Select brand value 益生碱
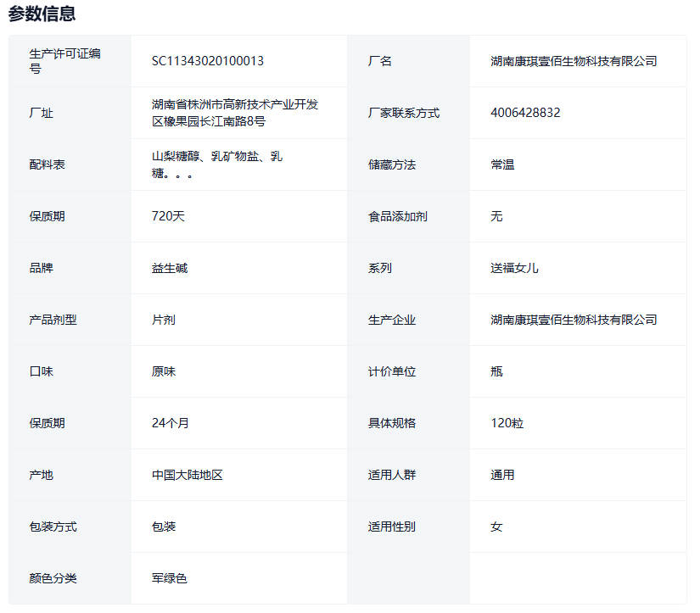 (170, 268)
